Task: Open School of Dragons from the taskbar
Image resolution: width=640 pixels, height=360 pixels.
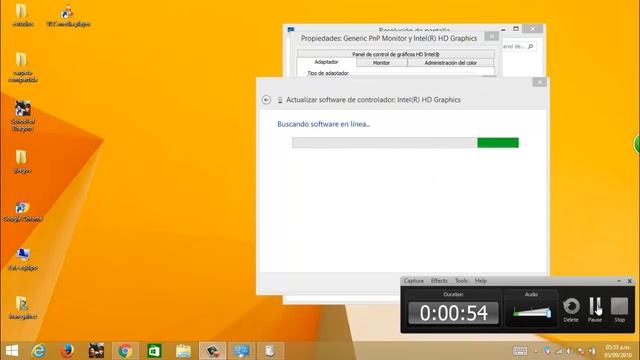Action: [x=96, y=351]
